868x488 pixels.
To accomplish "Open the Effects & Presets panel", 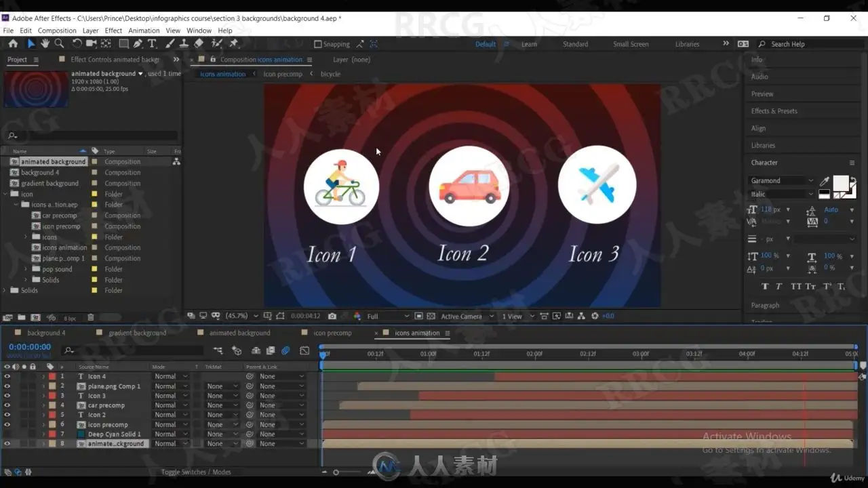I will click(x=774, y=111).
